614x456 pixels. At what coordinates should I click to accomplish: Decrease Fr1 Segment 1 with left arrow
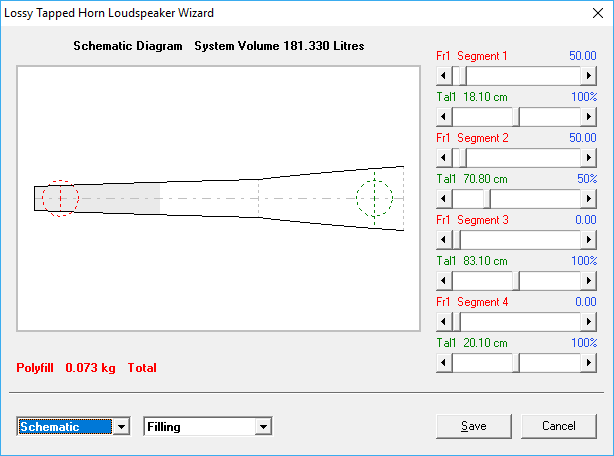pyautogui.click(x=446, y=76)
